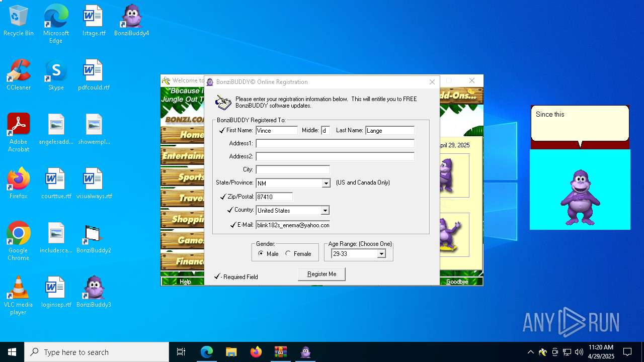Click the Windows Start button
This screenshot has height=362, width=644.
[x=12, y=352]
